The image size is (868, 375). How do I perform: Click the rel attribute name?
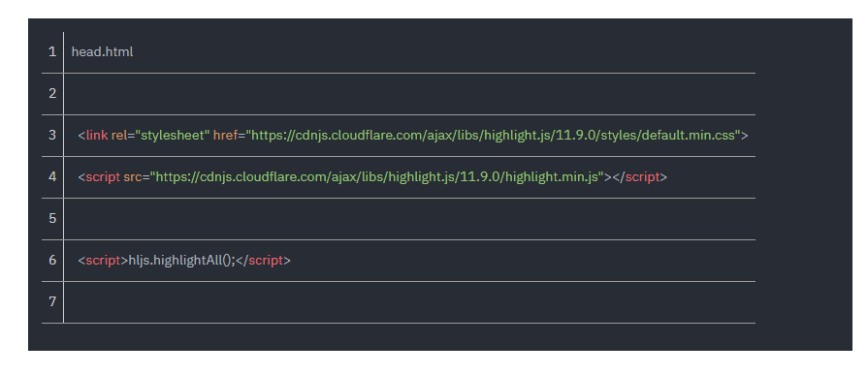119,135
